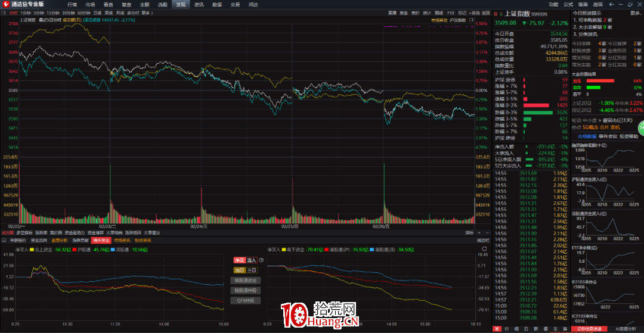Click the help question-mark icon beside 流入
Screen dimensions: 644x333
tap(261, 260)
